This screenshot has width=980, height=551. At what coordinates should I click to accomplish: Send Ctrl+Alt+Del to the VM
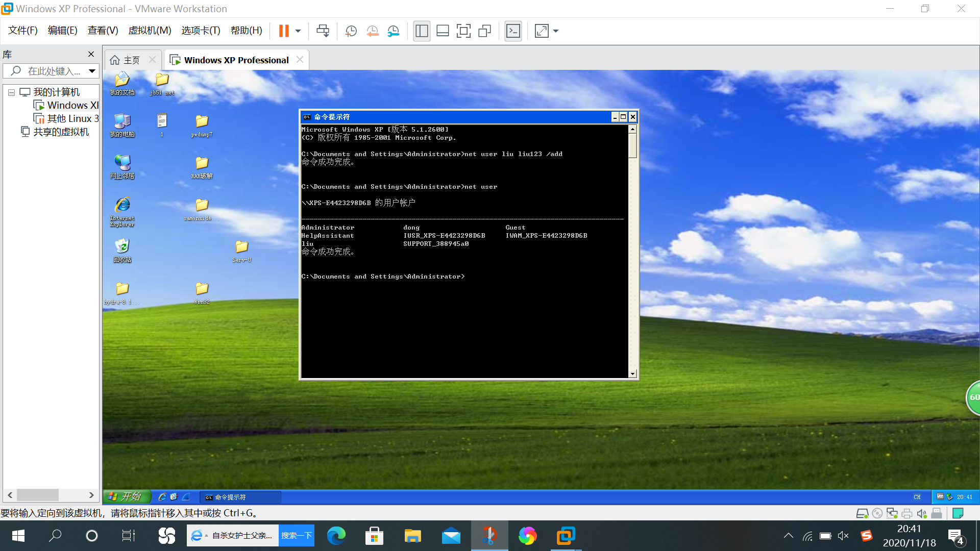[323, 31]
